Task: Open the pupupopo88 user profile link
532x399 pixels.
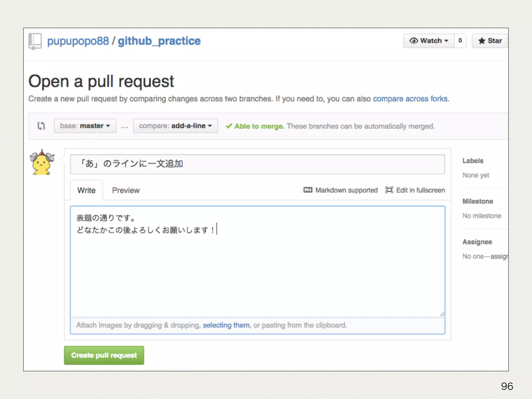Action: pos(78,41)
